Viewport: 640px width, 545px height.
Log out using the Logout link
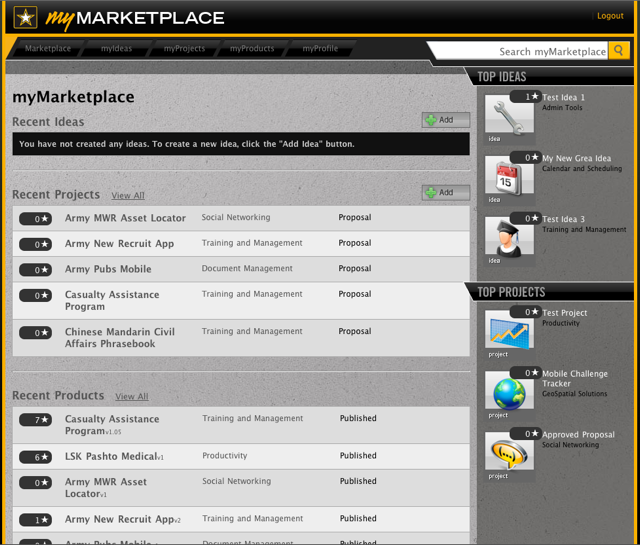tap(610, 16)
